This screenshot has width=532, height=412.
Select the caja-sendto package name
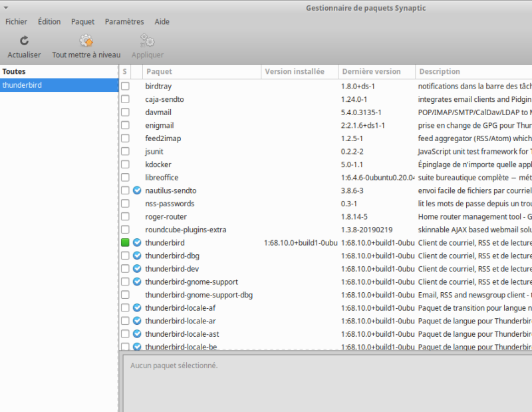164,100
